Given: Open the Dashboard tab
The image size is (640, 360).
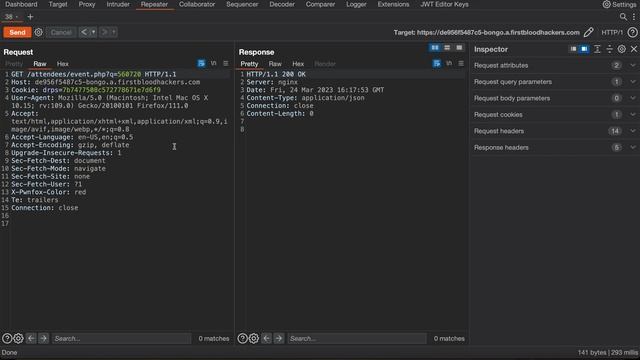Looking at the screenshot, I should pos(21,4).
